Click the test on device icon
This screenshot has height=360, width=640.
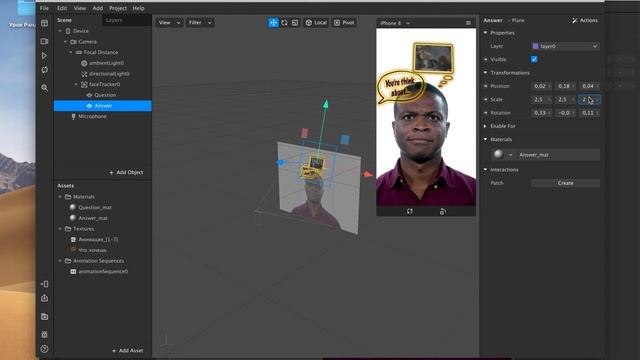pyautogui.click(x=44, y=284)
